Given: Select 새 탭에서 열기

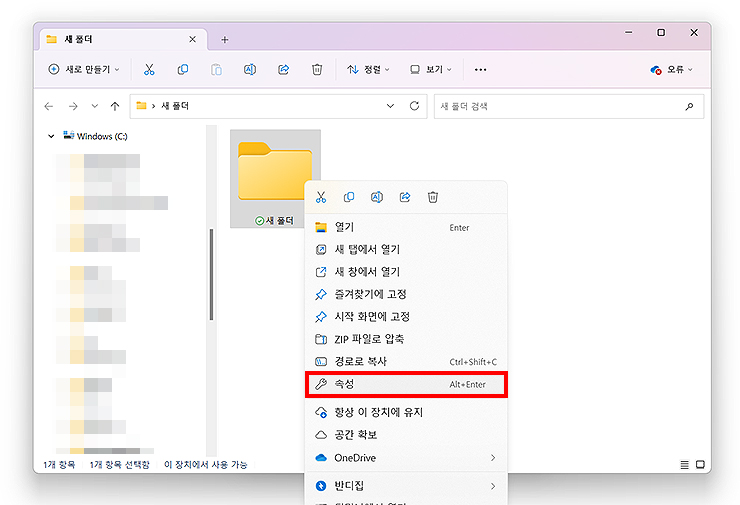Looking at the screenshot, I should [x=406, y=250].
